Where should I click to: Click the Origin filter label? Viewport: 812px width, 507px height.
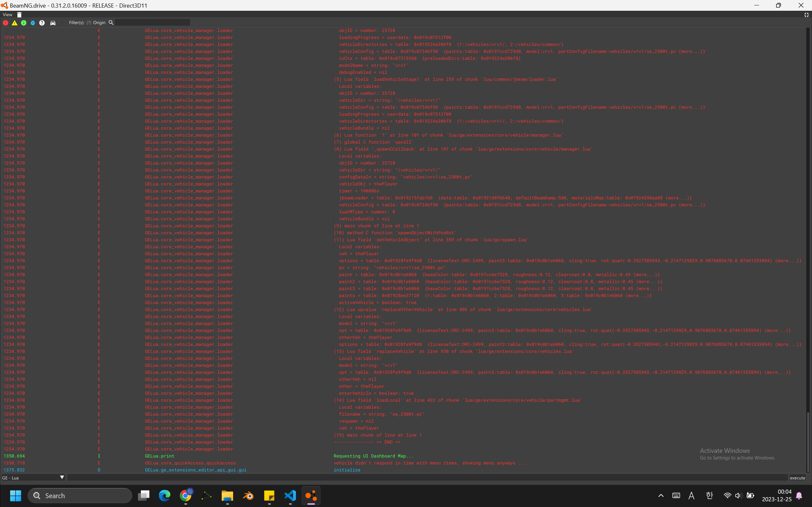pos(99,22)
